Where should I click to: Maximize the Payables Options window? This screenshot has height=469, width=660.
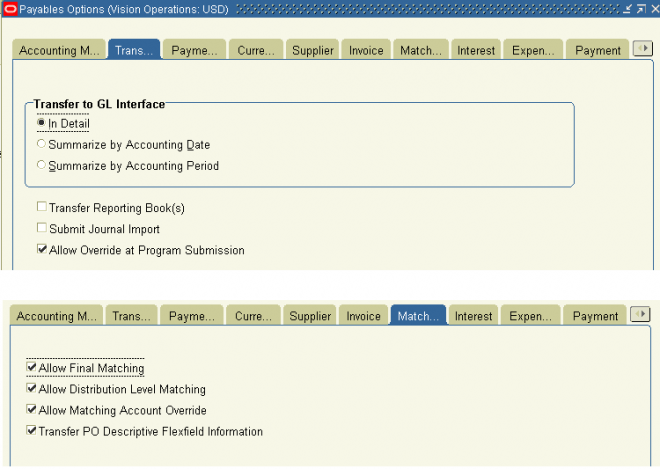coord(641,9)
